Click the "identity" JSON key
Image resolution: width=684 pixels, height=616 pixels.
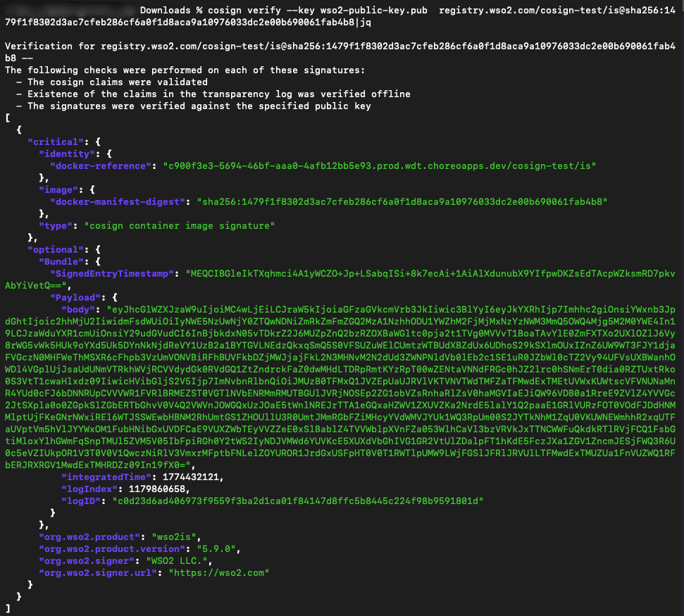click(x=67, y=154)
